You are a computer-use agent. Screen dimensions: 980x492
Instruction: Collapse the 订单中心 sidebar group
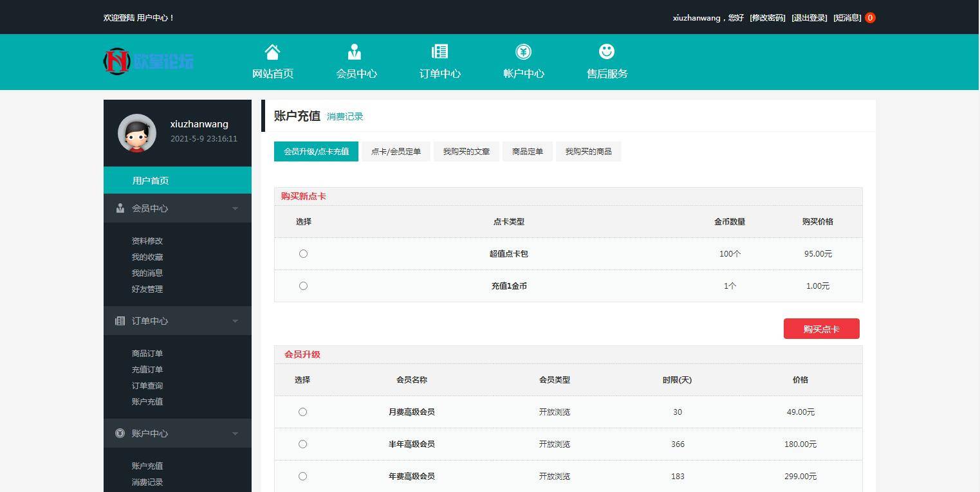235,320
